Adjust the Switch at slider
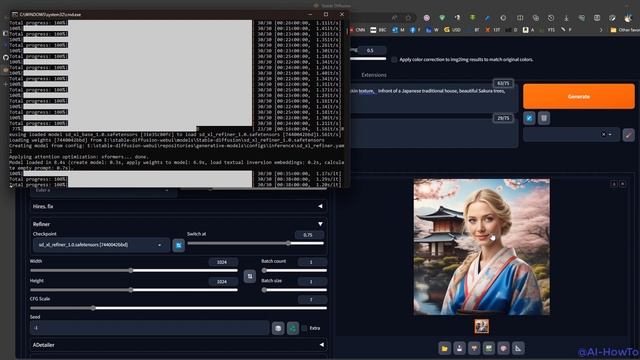This screenshot has height=360, width=640. tap(256, 243)
